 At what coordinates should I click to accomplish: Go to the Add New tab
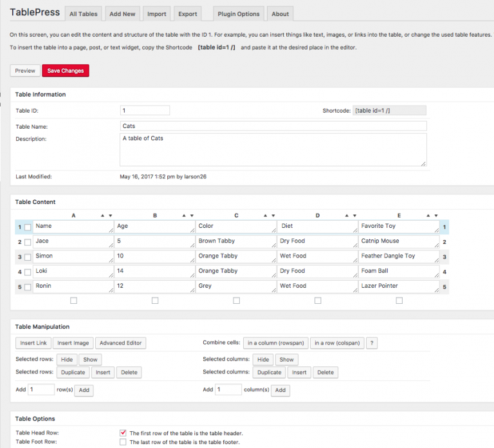[x=122, y=14]
